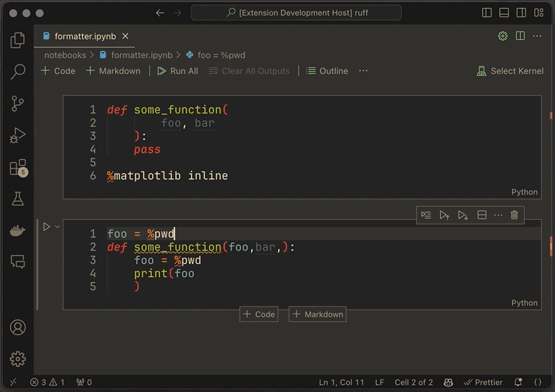Open the notifications bell

(518, 382)
